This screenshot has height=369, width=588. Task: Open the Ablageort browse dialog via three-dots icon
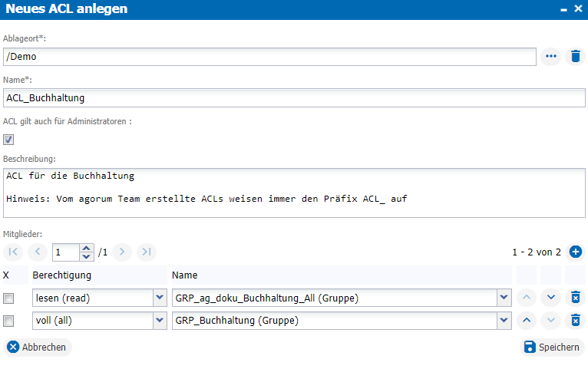point(550,57)
